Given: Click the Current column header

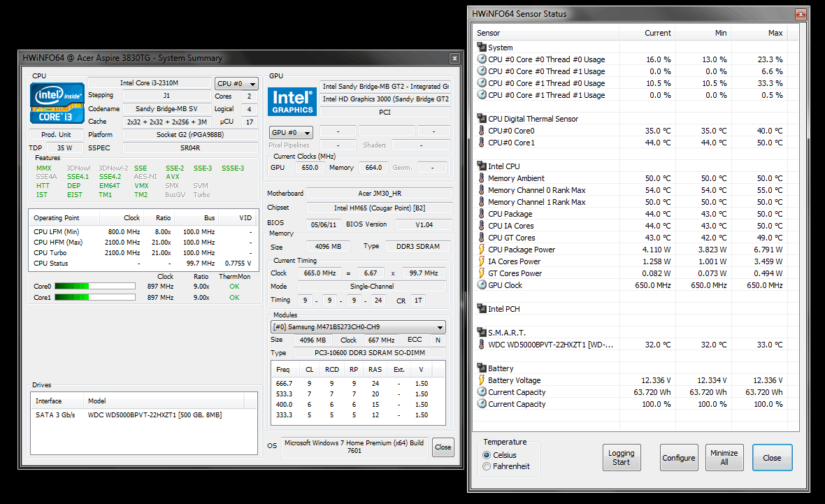Looking at the screenshot, I should 647,33.
